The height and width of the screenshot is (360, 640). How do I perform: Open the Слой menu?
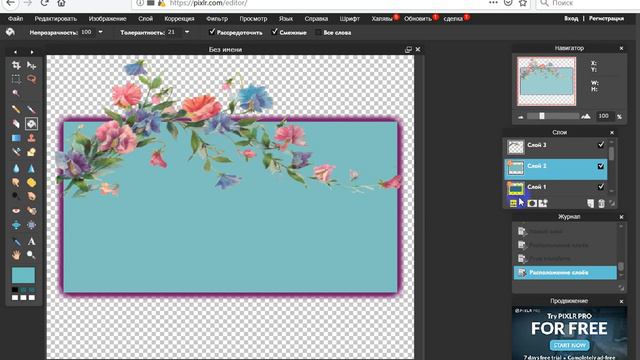click(x=145, y=19)
